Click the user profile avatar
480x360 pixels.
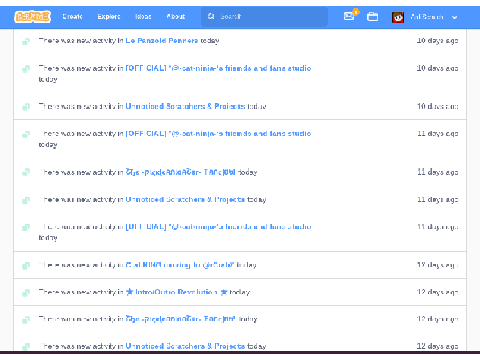(398, 17)
